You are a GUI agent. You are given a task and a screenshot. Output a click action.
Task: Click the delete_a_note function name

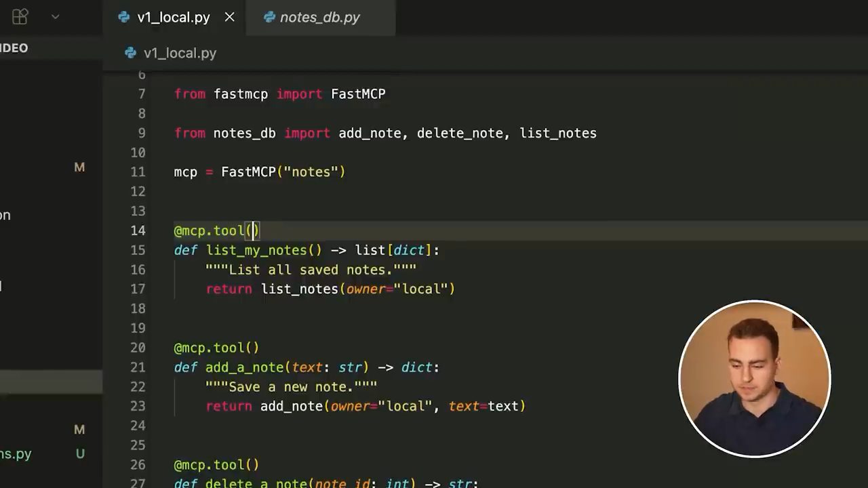(256, 484)
